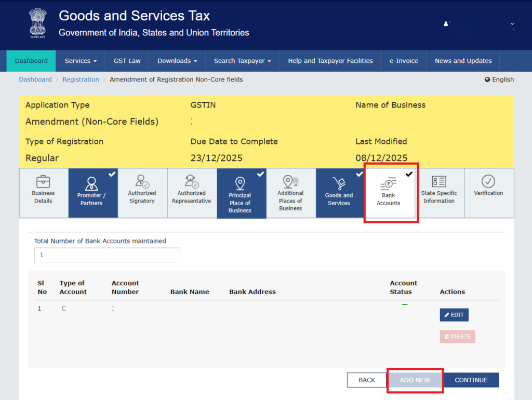Click the Total Number of Bank Accounts field

point(107,255)
